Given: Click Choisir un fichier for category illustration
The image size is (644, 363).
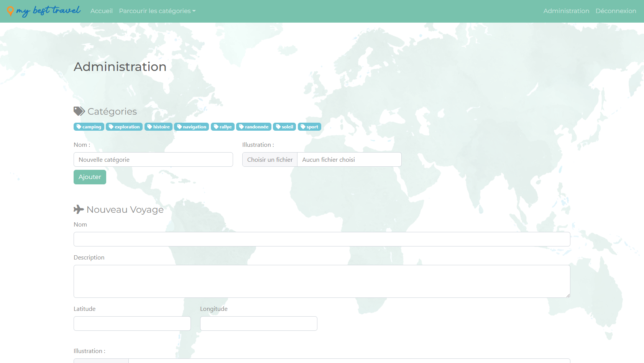Looking at the screenshot, I should pyautogui.click(x=270, y=160).
